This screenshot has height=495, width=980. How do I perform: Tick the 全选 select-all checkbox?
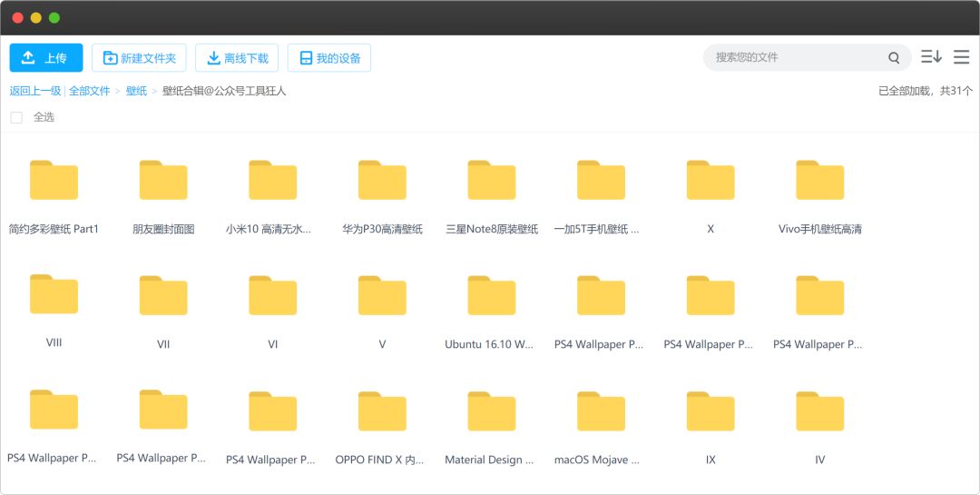17,117
